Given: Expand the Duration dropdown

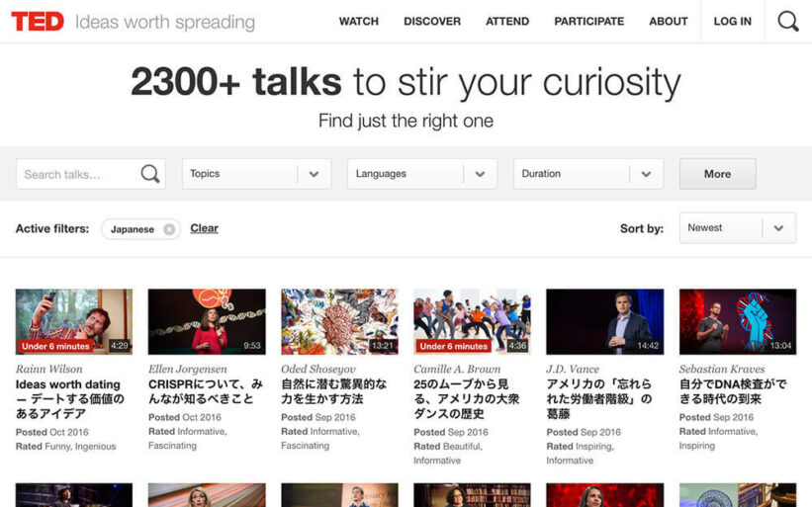Looking at the screenshot, I should click(588, 174).
